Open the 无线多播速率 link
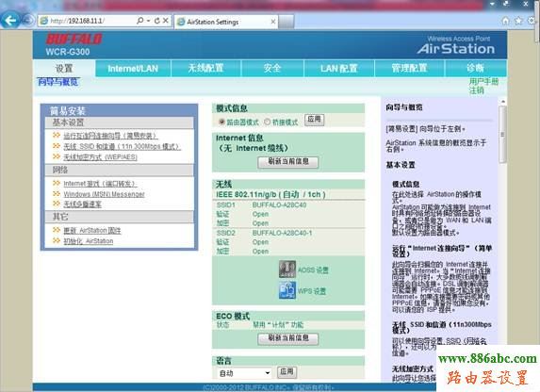This screenshot has height=392, width=540. coord(82,204)
